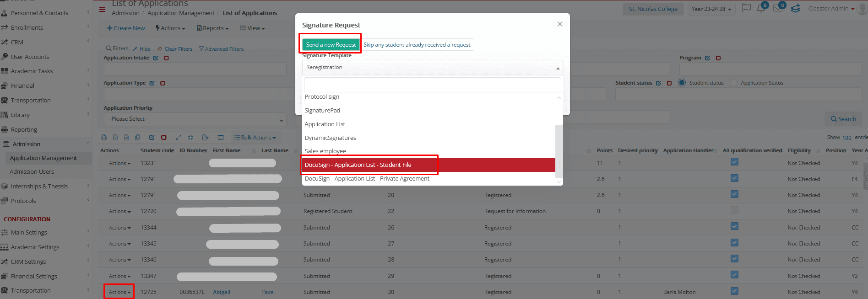Click the Clear Filters link
Viewport: 868px width, 299px height.
point(174,49)
